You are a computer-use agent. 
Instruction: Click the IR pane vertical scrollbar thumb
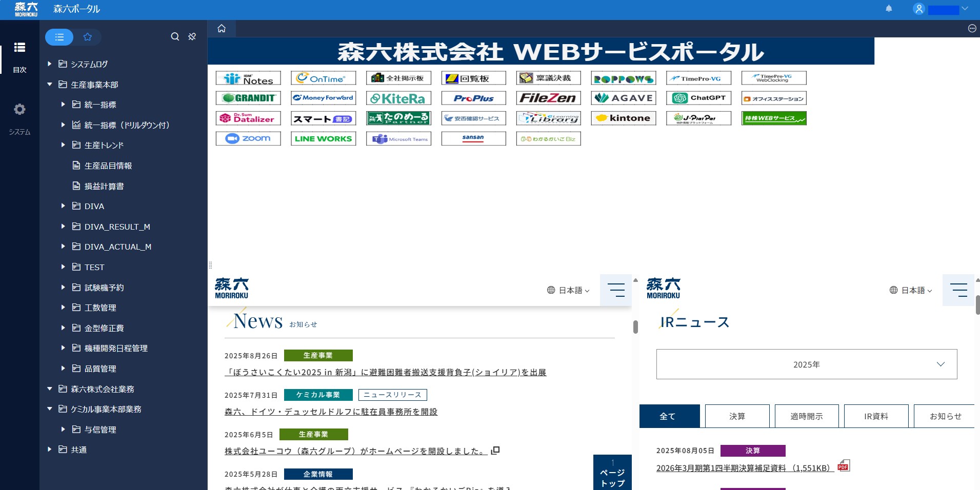tap(977, 305)
